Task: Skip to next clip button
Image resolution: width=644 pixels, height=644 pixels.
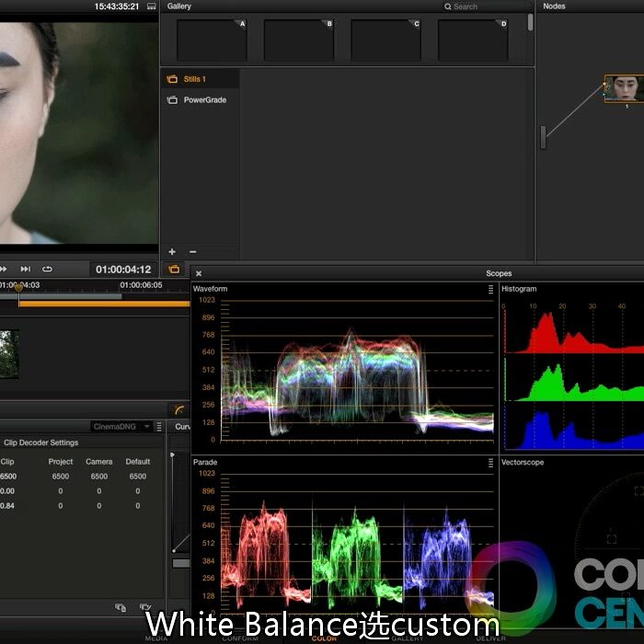Action: [26, 269]
